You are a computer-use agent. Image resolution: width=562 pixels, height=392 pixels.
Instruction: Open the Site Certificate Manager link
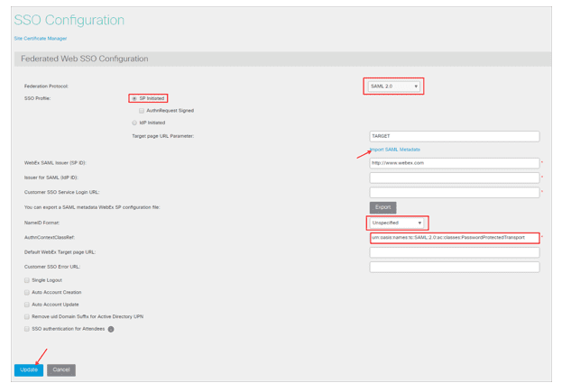point(40,39)
